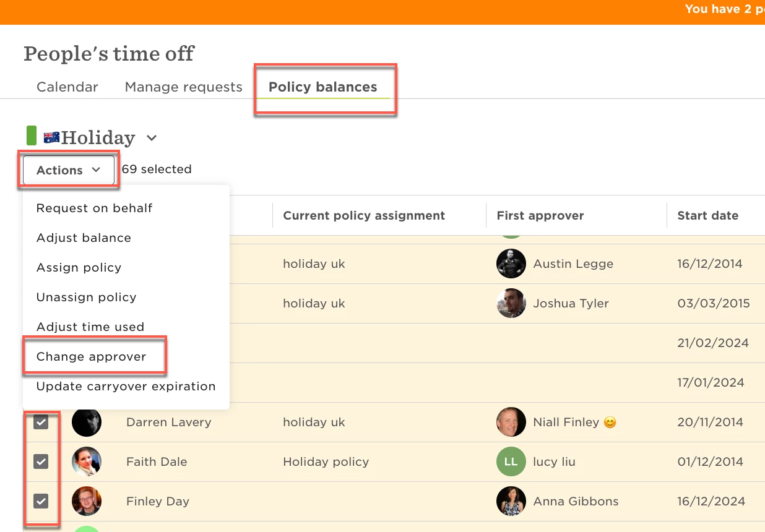Screen dimensions: 765x532
Task: Click lucy liu's green LL initials avatar
Action: (511, 462)
